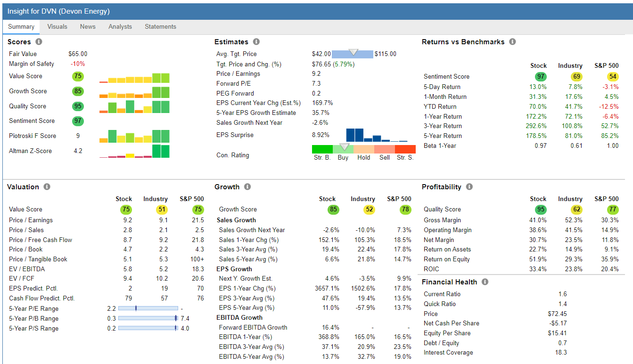Screen dimensions: 633x364
Task: Click the Price / Free Cash Flow label
Action: tap(41, 240)
